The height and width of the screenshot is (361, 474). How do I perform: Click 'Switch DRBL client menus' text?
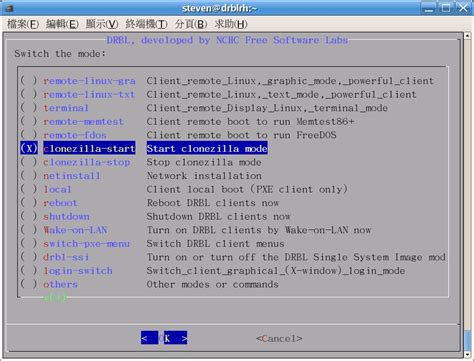click(x=216, y=244)
